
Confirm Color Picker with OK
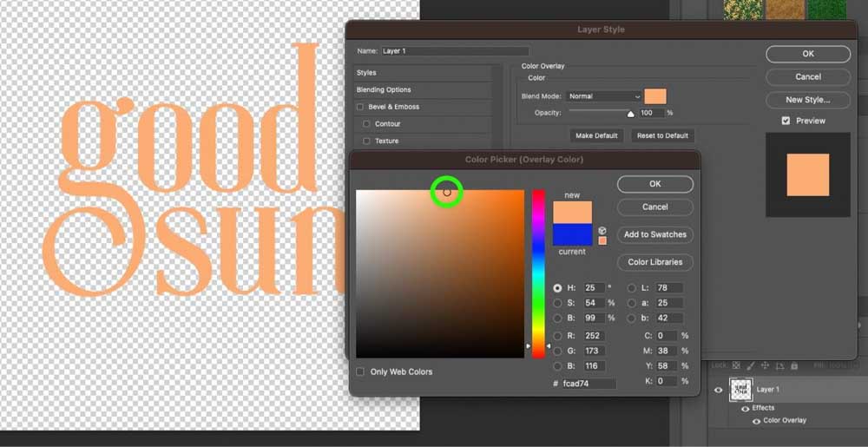click(x=654, y=184)
